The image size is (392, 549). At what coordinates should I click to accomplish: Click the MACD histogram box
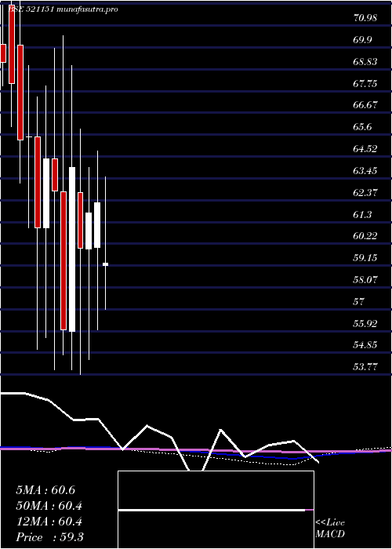coord(216,510)
